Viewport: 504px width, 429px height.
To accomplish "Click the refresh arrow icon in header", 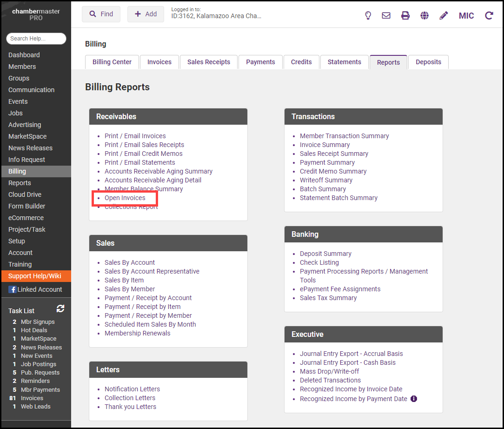I will pyautogui.click(x=489, y=15).
